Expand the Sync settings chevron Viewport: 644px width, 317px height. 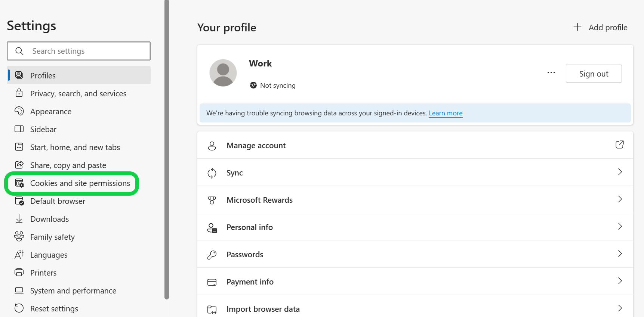620,172
